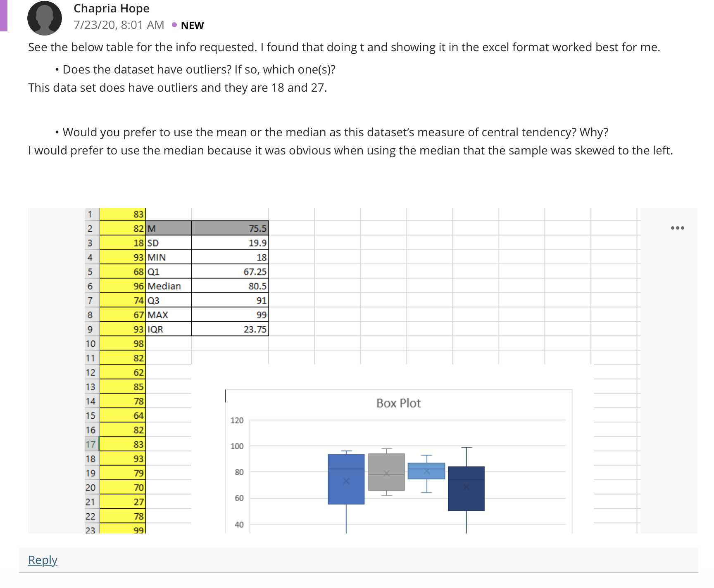Click the gray box plot

click(386, 472)
